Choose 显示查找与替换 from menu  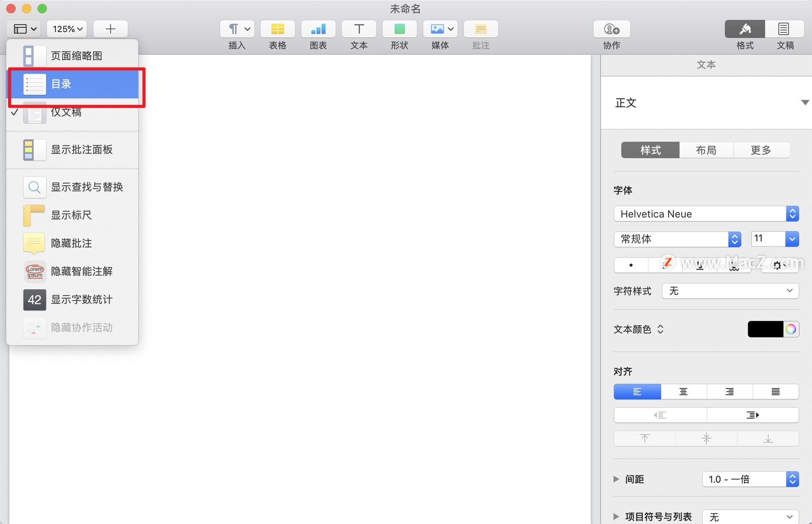pos(72,187)
